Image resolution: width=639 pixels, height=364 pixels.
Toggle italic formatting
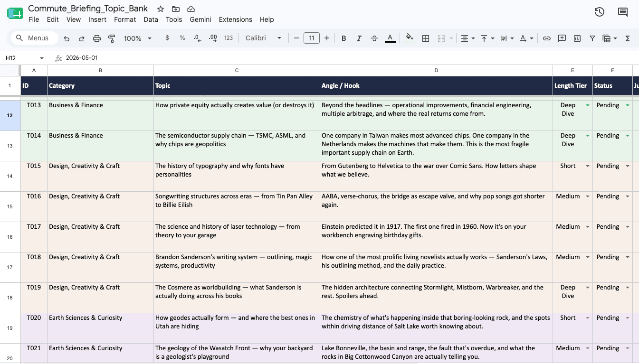pos(359,38)
